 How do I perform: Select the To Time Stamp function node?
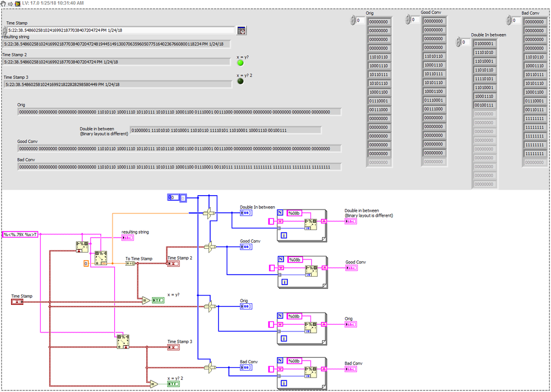point(130,263)
